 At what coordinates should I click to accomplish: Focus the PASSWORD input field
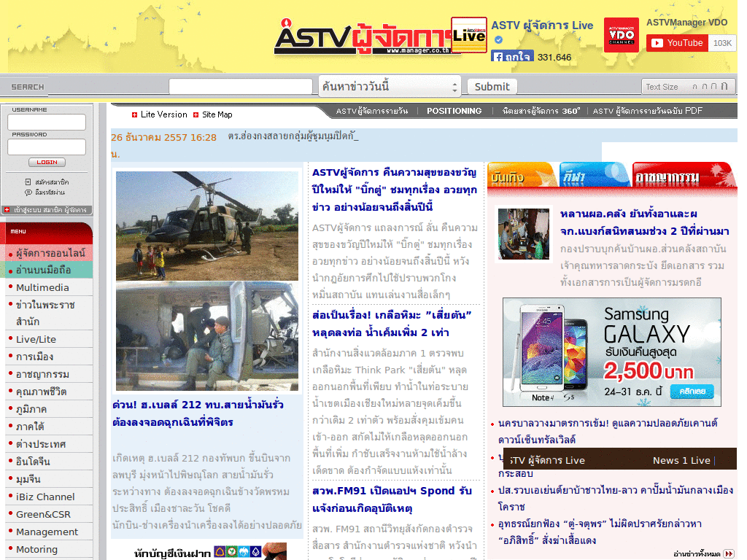[47, 147]
